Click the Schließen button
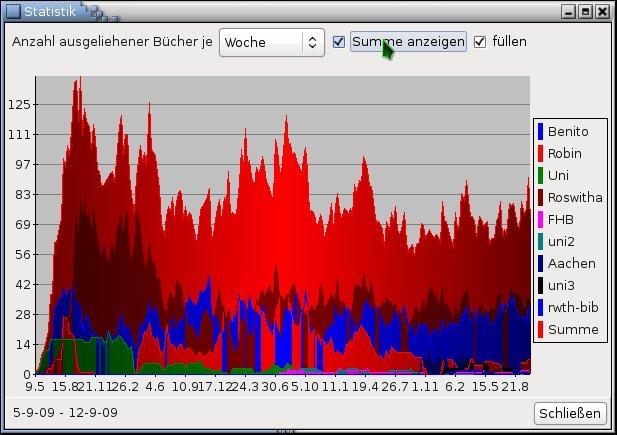 click(x=570, y=413)
